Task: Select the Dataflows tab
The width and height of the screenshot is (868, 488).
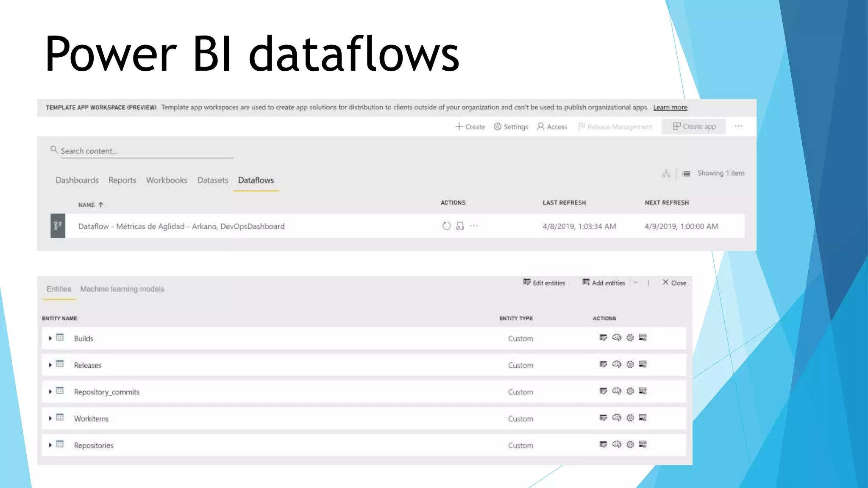Action: click(x=256, y=180)
